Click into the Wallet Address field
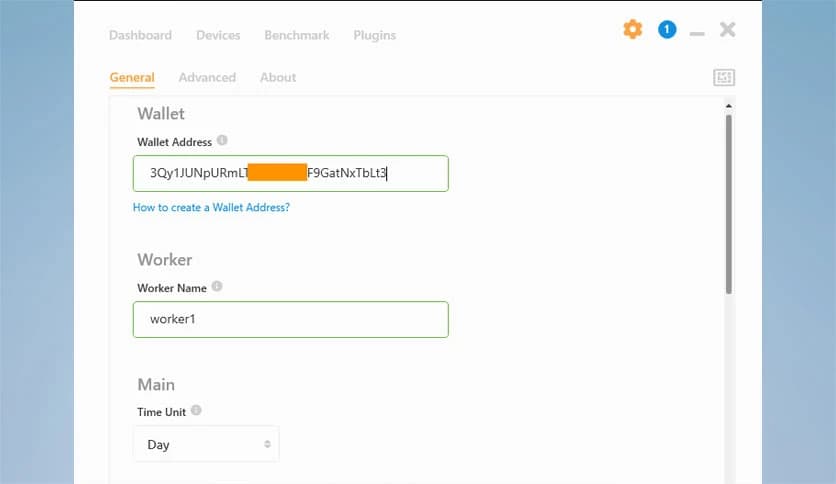Viewport: 836px width, 484px height. pyautogui.click(x=290, y=173)
